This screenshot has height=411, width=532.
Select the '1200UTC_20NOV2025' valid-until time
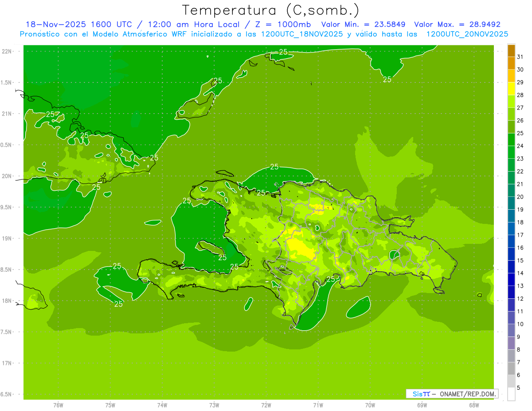pyautogui.click(x=467, y=34)
